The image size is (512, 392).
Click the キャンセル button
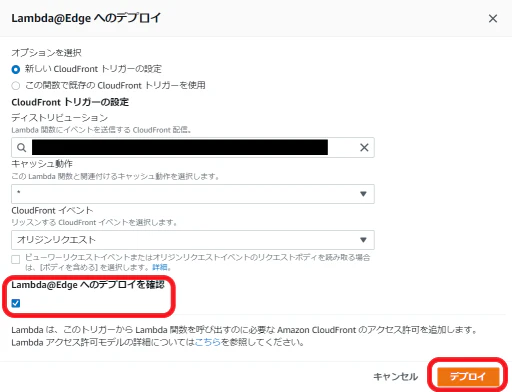click(x=395, y=377)
